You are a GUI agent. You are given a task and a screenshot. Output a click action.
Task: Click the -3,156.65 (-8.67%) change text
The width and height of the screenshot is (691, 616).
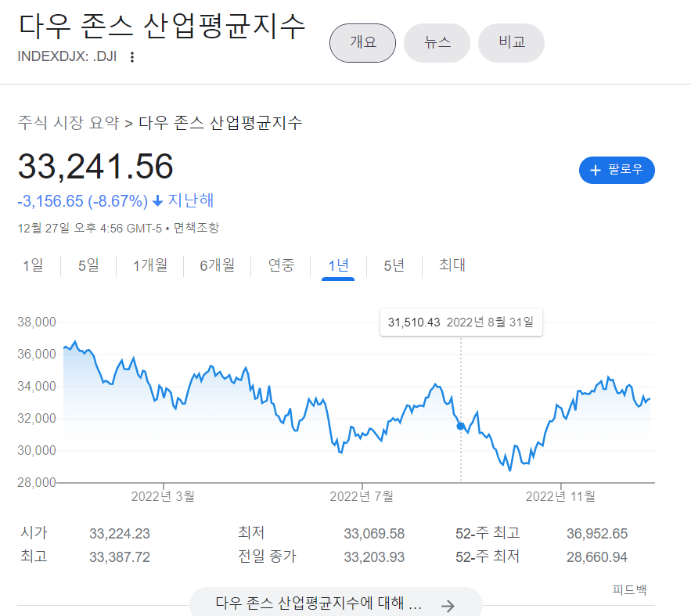(x=82, y=201)
